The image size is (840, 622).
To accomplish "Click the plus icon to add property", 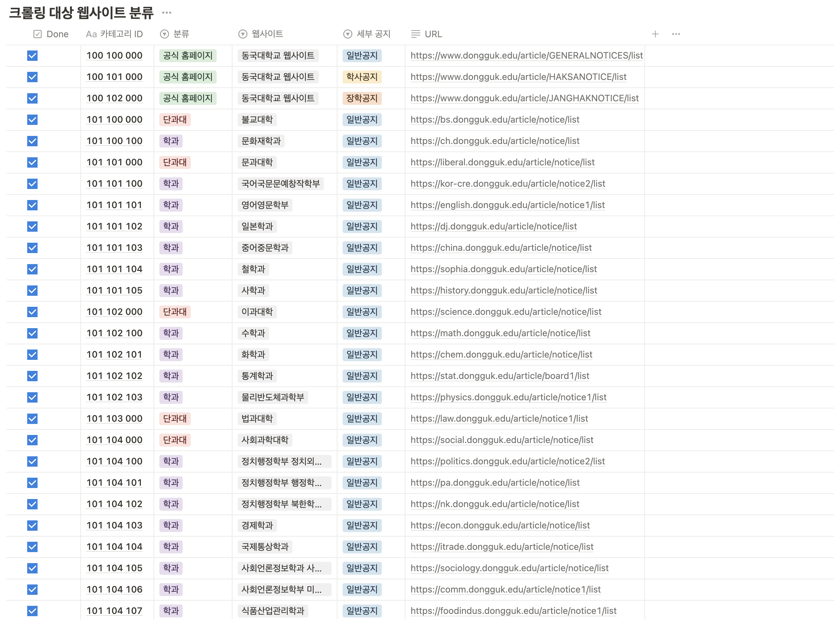I will pos(655,34).
